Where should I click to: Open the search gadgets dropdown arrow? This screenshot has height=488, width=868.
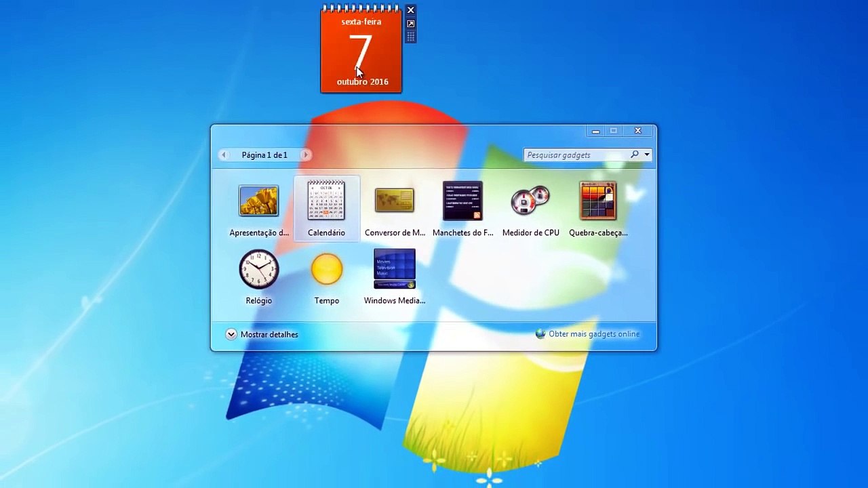(x=647, y=155)
